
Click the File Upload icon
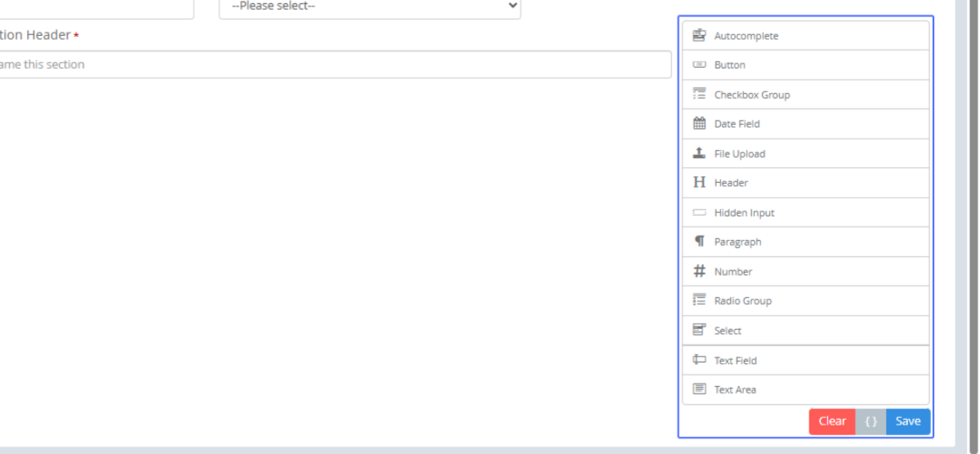(x=699, y=153)
